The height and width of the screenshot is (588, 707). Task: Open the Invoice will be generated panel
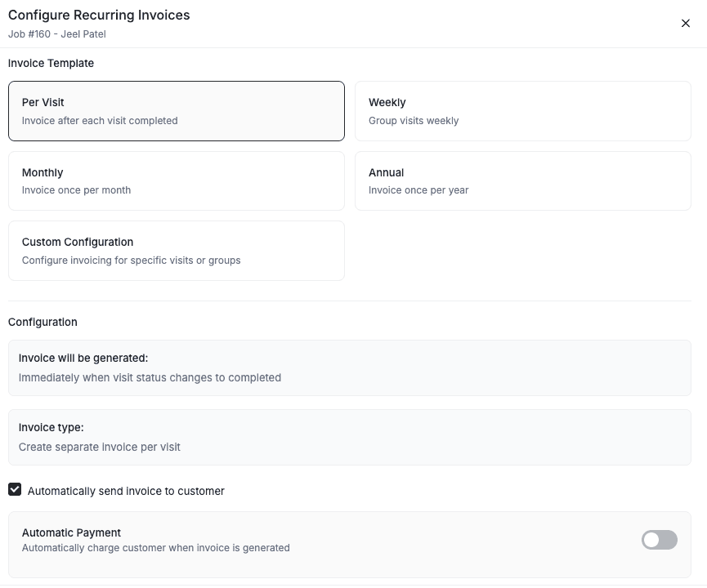coord(350,367)
